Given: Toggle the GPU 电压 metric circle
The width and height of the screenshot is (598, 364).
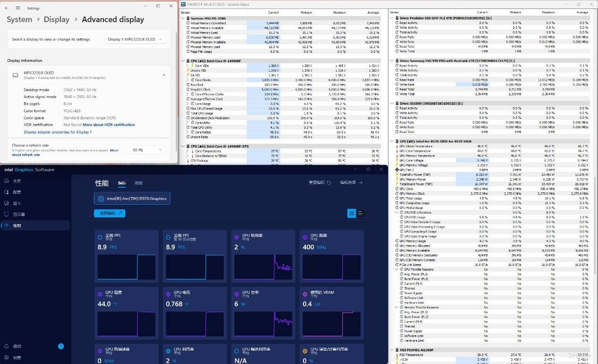Looking at the screenshot, I should [x=168, y=294].
